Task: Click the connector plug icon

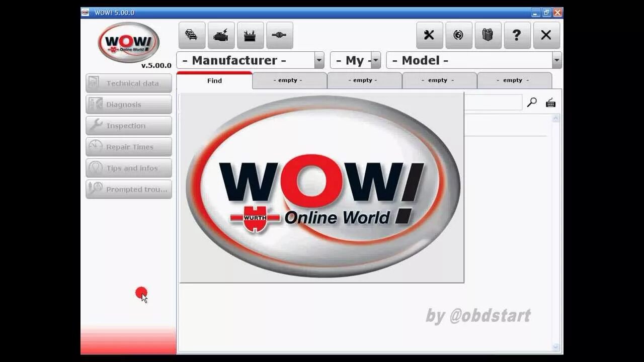Action: (x=279, y=35)
